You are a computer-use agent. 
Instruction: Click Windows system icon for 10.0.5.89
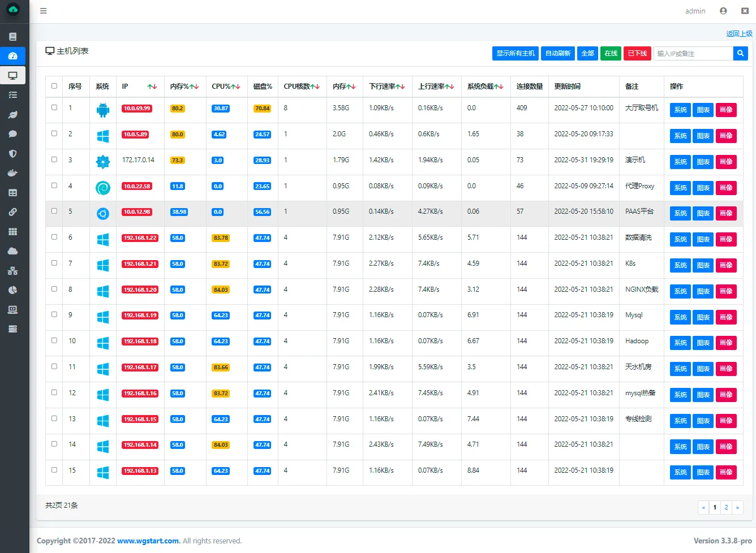click(103, 136)
